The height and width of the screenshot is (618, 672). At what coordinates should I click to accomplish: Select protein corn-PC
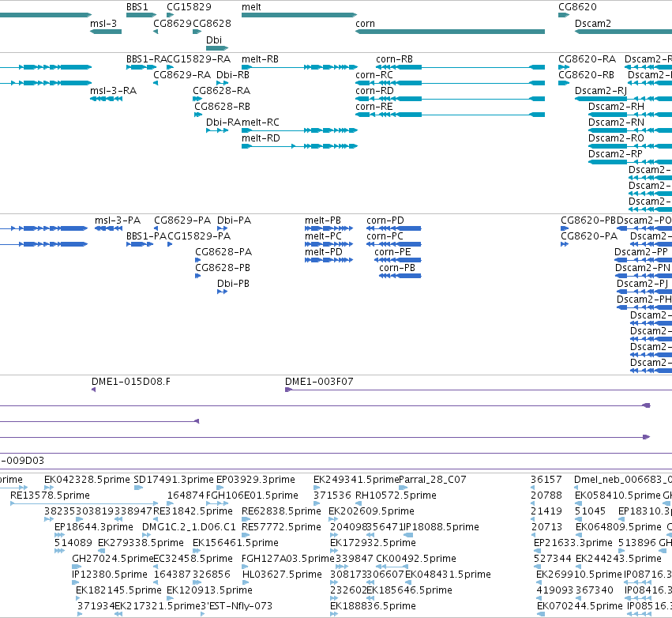(394, 244)
